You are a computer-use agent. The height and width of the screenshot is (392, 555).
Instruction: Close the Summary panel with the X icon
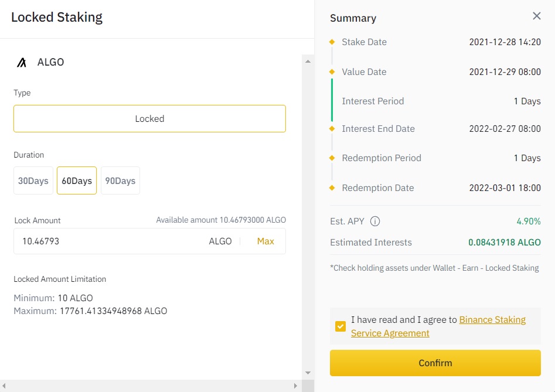pos(537,16)
